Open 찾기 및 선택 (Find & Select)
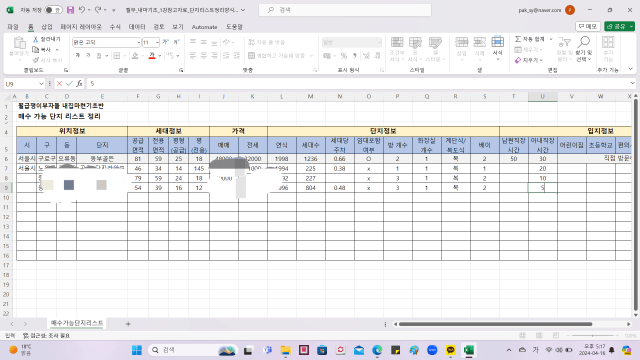The image size is (640, 360). point(584,49)
